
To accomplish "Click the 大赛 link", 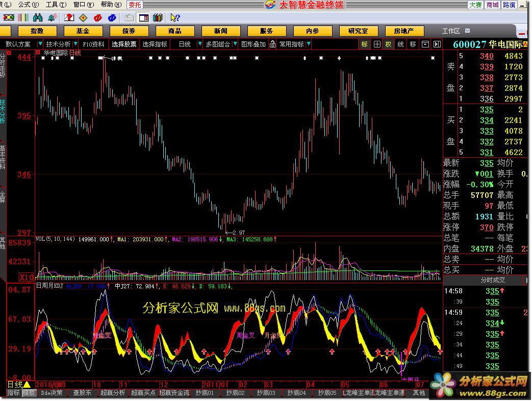I will (x=476, y=5).
